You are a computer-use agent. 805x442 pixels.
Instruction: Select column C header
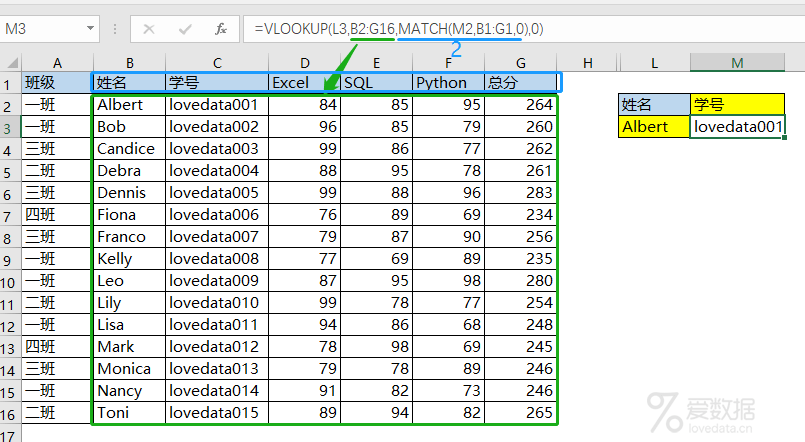click(217, 63)
